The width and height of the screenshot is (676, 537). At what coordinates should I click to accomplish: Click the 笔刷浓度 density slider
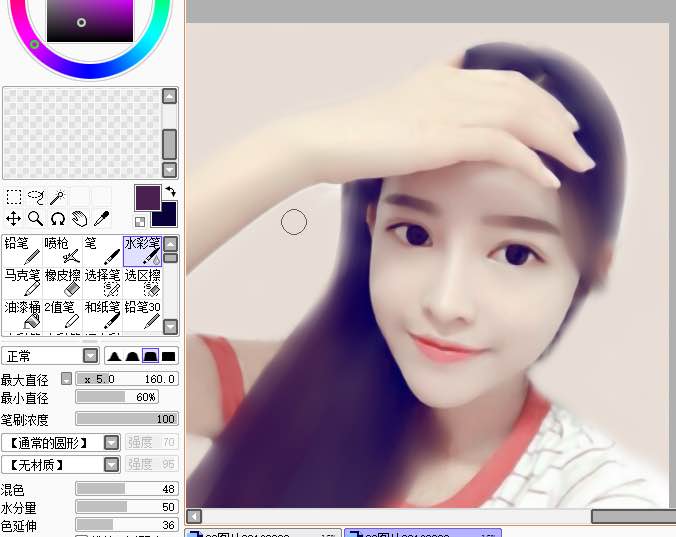click(127, 419)
